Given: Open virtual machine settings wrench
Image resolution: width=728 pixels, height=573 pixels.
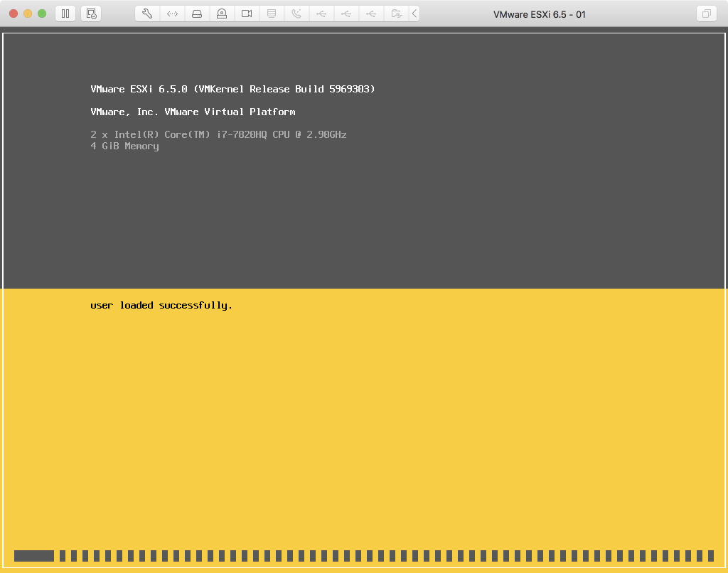Looking at the screenshot, I should (x=147, y=14).
